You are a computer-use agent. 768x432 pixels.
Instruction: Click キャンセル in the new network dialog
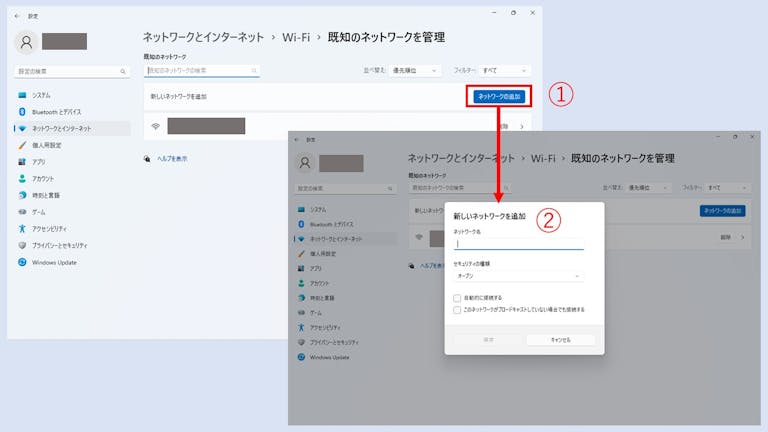[561, 340]
